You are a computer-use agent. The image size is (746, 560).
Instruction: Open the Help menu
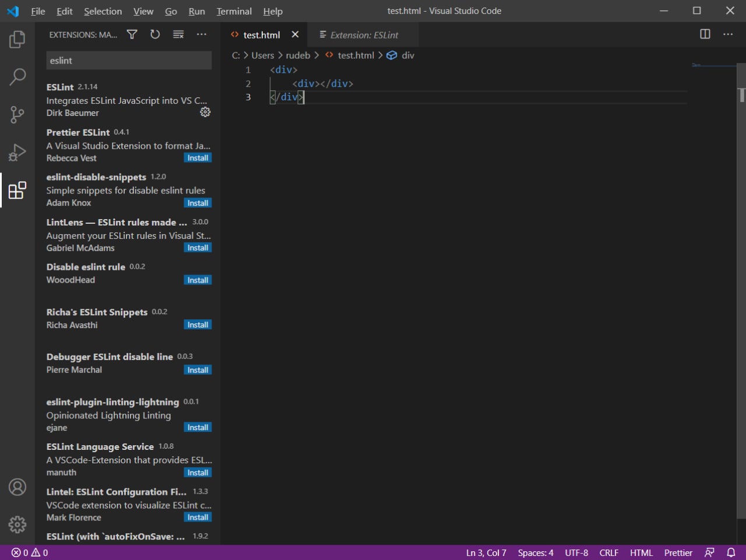tap(273, 11)
